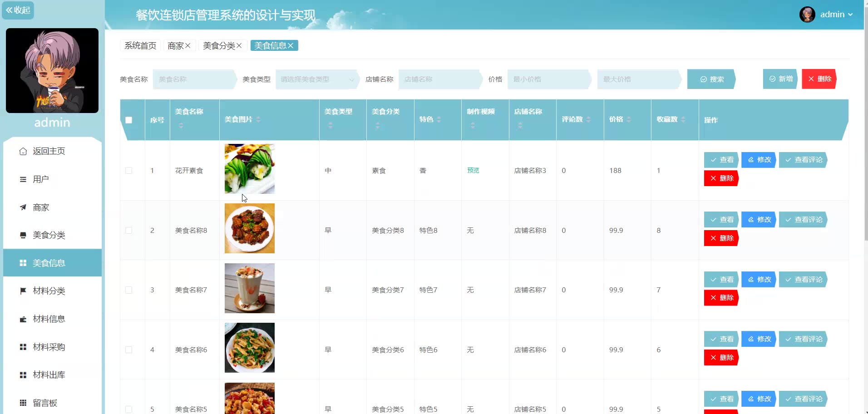Screen dimensions: 868x414
Task: Check the row 美食名称6 checkbox
Action: click(x=129, y=350)
